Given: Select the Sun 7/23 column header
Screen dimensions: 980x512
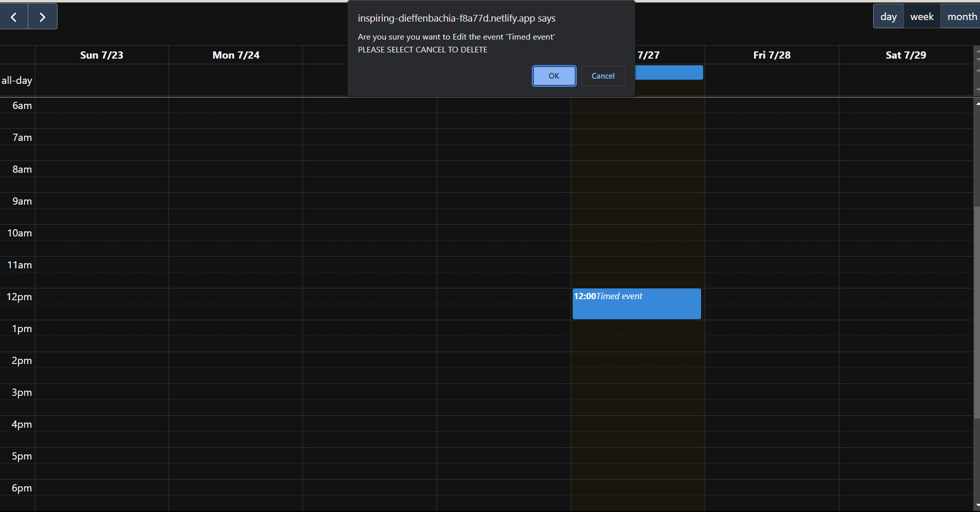Looking at the screenshot, I should click(101, 54).
